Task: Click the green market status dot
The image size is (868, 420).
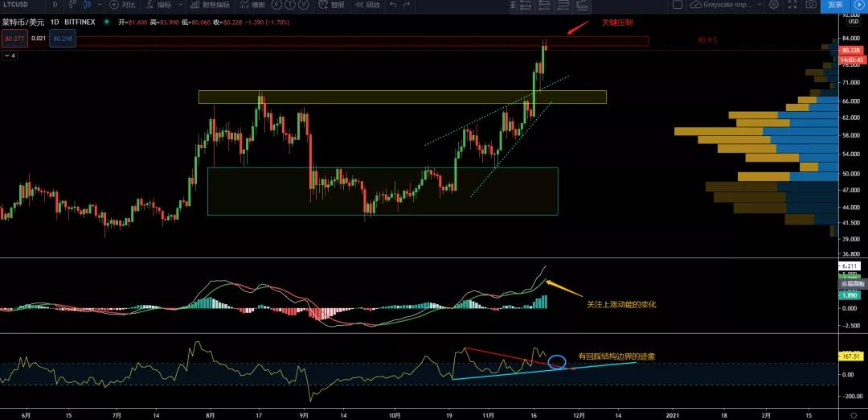Action: (x=105, y=23)
